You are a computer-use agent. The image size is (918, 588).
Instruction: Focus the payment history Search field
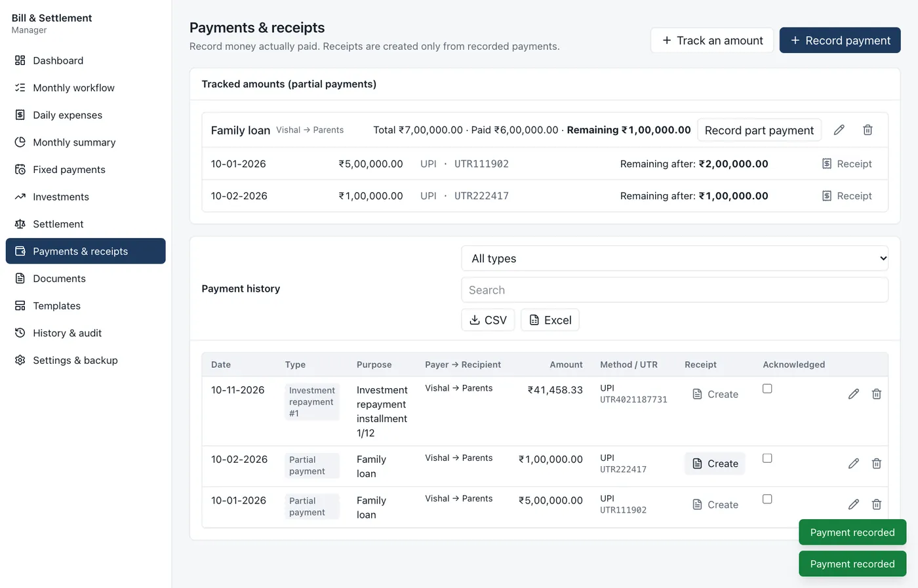(675, 290)
